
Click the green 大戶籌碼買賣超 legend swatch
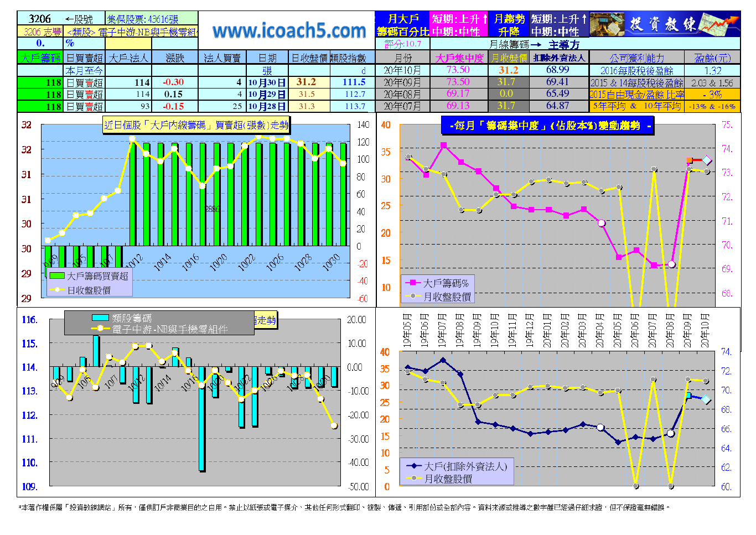[57, 276]
